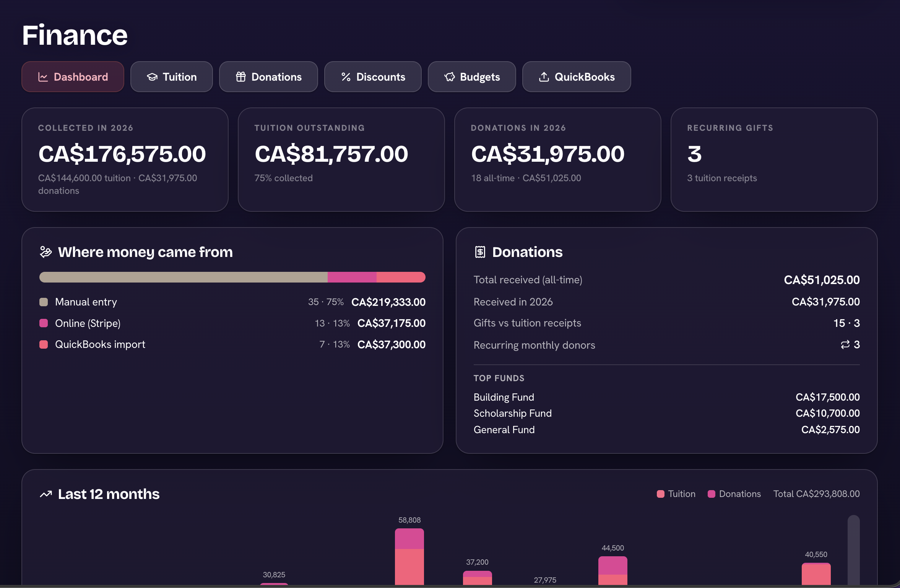Click Total received (all-time) label

tap(528, 280)
